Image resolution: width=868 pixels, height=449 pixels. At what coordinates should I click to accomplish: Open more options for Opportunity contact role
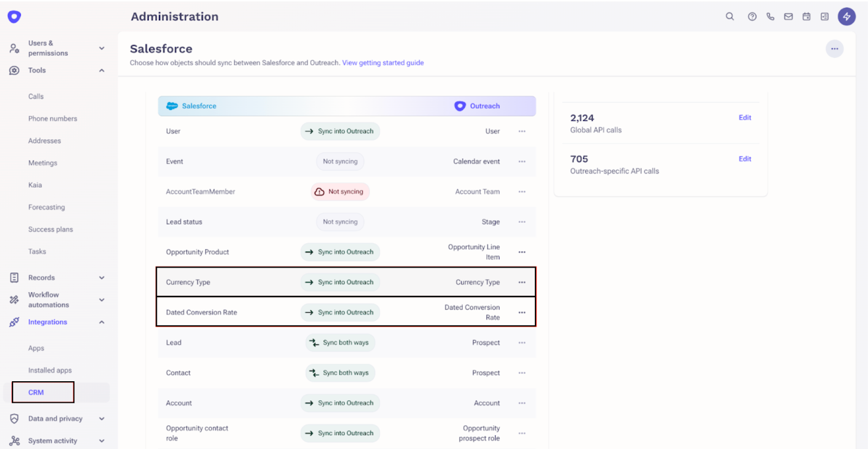(x=522, y=433)
